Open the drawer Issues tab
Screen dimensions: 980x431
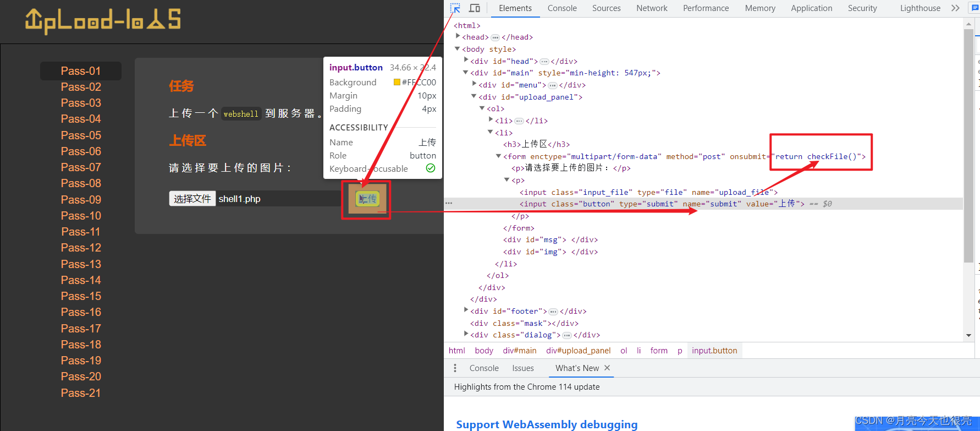523,368
